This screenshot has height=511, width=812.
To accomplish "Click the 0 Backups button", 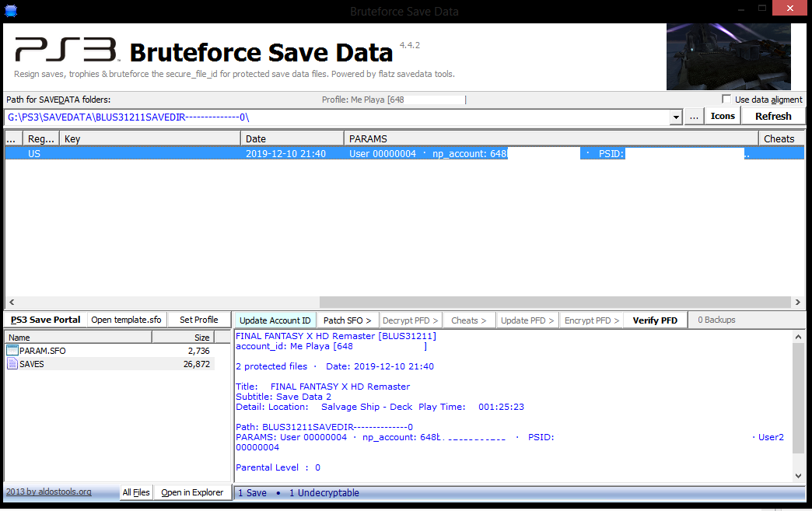I will [716, 320].
